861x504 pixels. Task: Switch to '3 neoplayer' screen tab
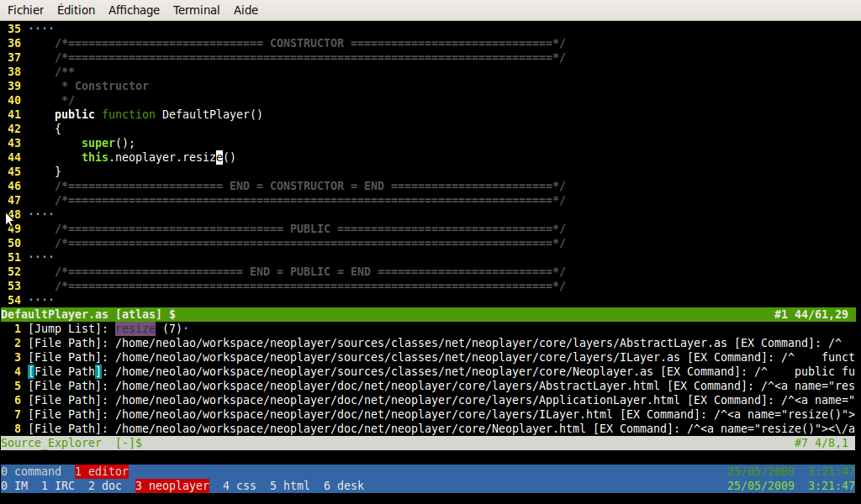[172, 486]
